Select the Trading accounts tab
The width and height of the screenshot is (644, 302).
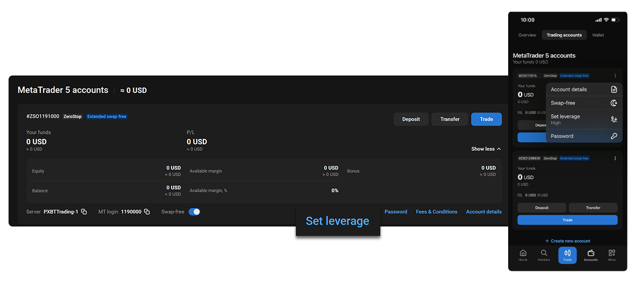tap(564, 35)
